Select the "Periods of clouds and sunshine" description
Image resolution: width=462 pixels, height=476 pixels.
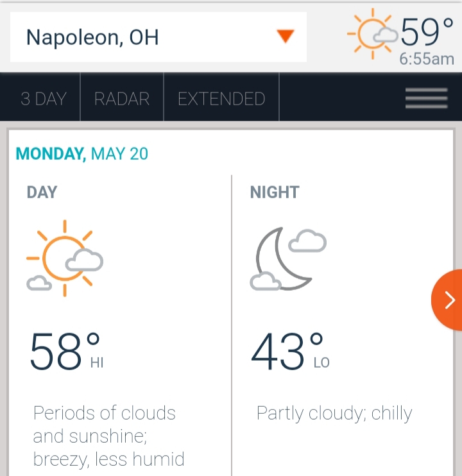click(x=108, y=436)
